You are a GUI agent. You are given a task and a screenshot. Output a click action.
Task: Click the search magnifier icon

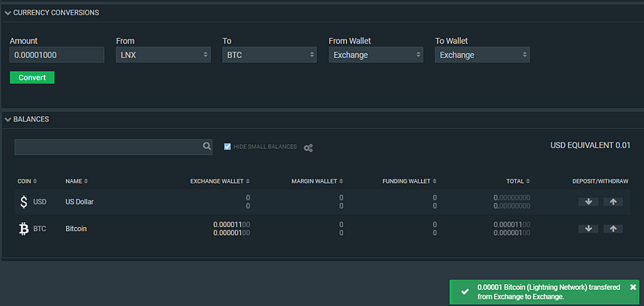(207, 147)
